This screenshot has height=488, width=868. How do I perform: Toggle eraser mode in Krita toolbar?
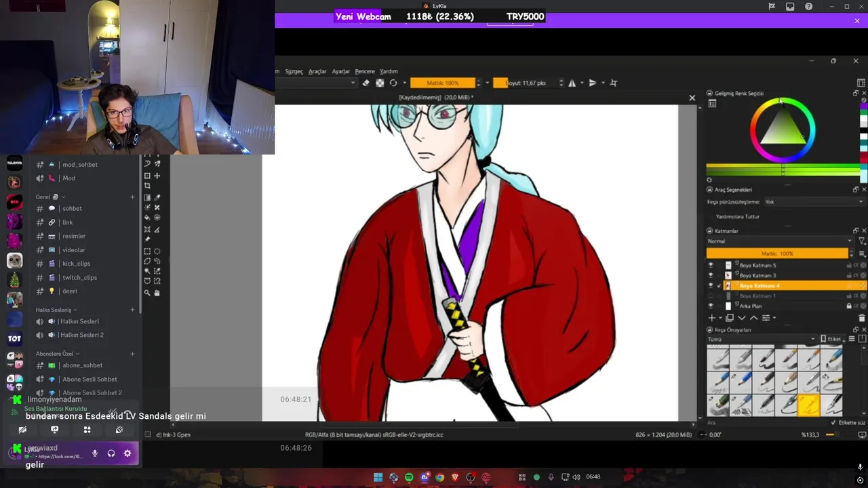point(366,83)
